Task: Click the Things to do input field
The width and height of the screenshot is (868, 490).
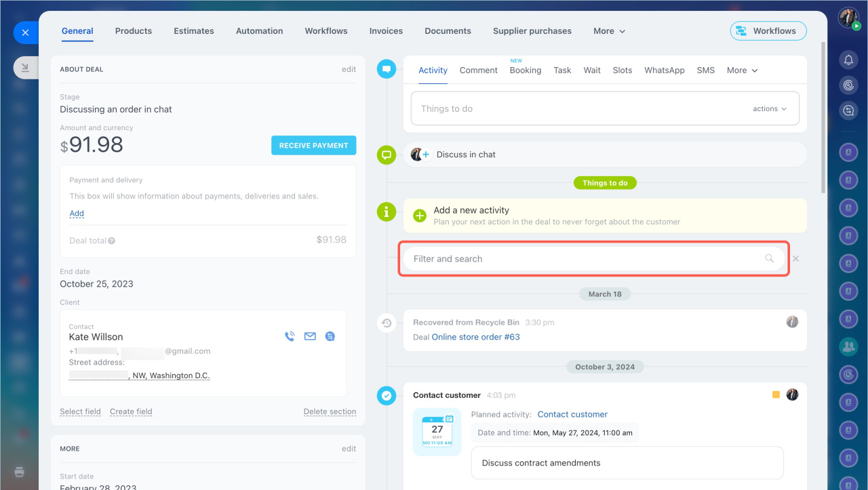Action: point(605,108)
